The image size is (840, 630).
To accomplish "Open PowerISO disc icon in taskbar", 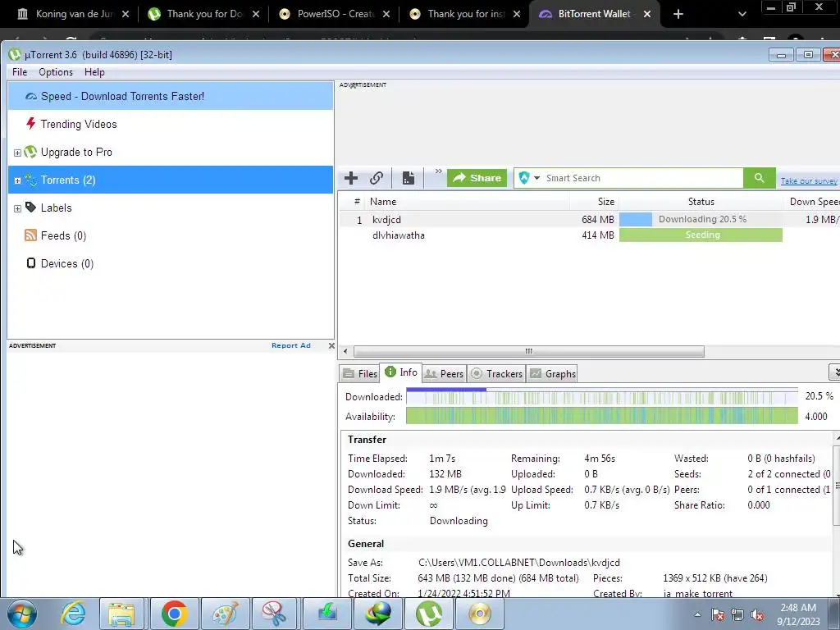I will pos(479,614).
